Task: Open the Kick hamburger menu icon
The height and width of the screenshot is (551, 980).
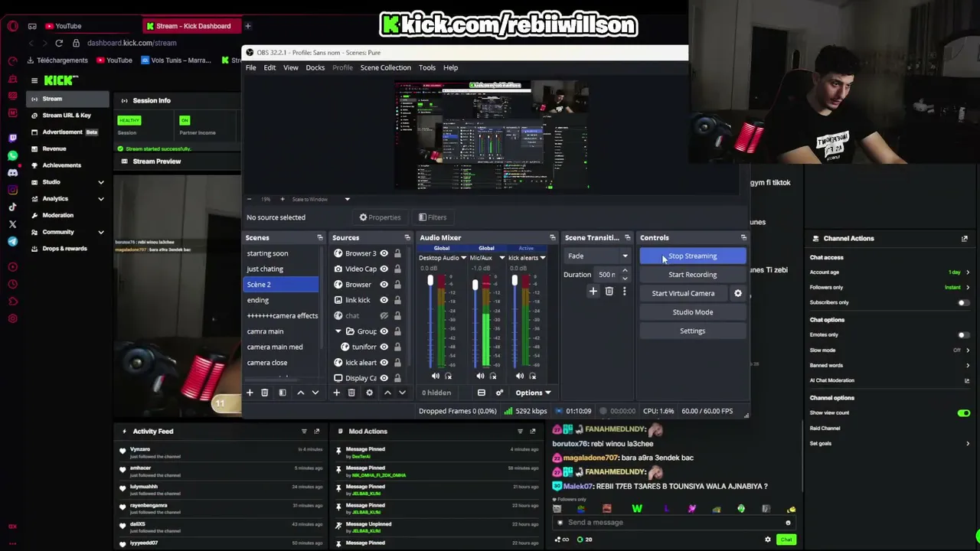Action: [x=34, y=80]
